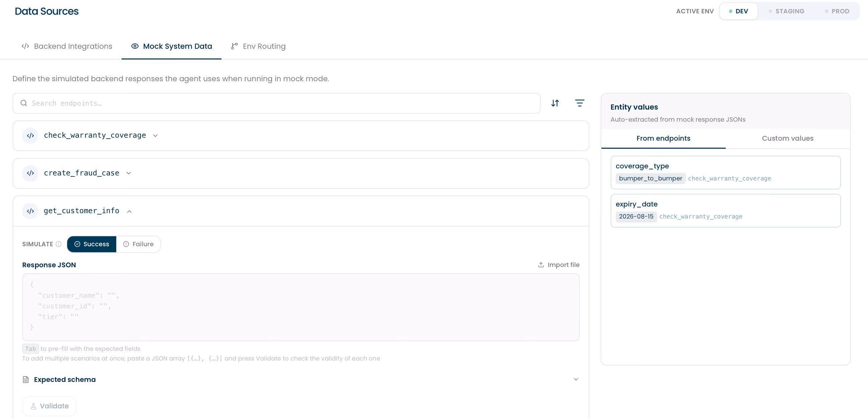Collapse the get_customer_info endpoint chevron

click(129, 212)
